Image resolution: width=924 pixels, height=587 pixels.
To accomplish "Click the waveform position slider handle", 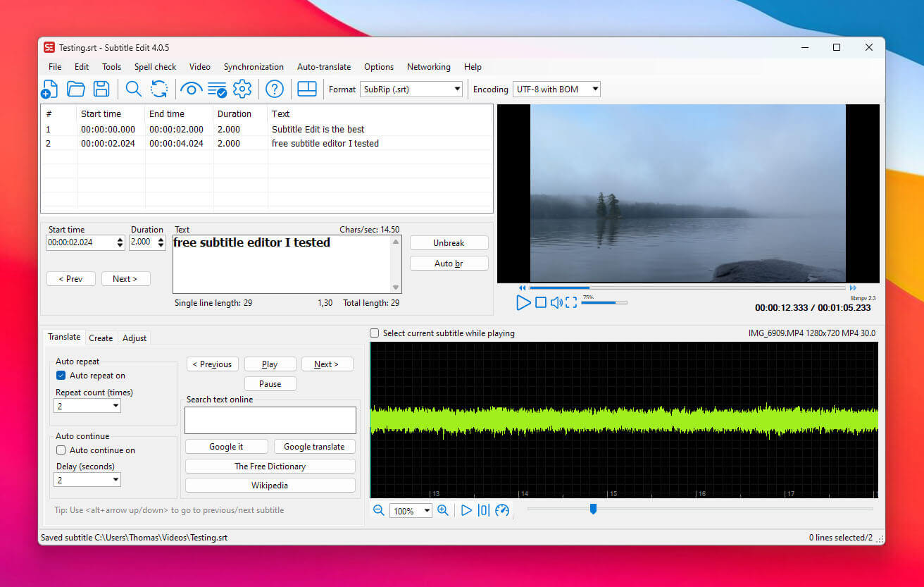I will (x=593, y=508).
